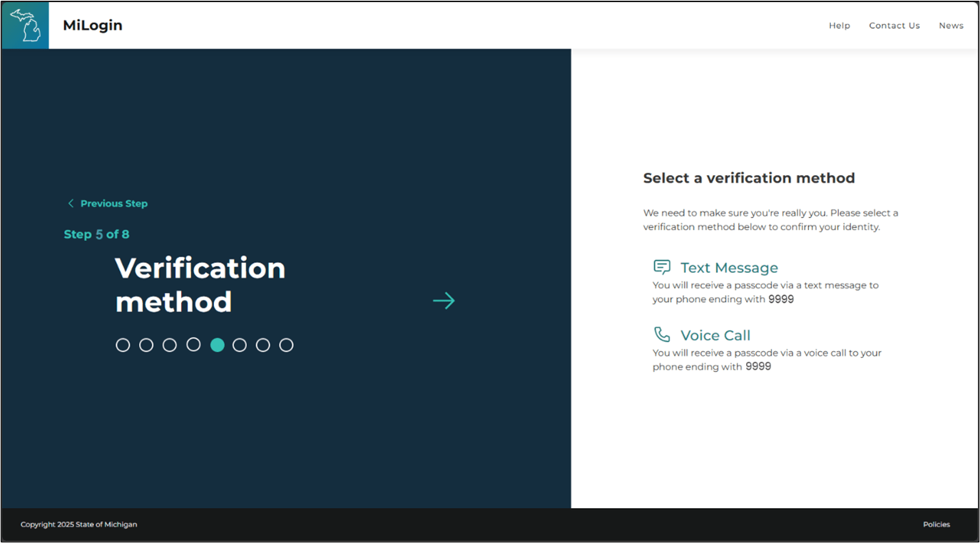
Task: Click the seventh progress indicator circle
Action: 263,344
